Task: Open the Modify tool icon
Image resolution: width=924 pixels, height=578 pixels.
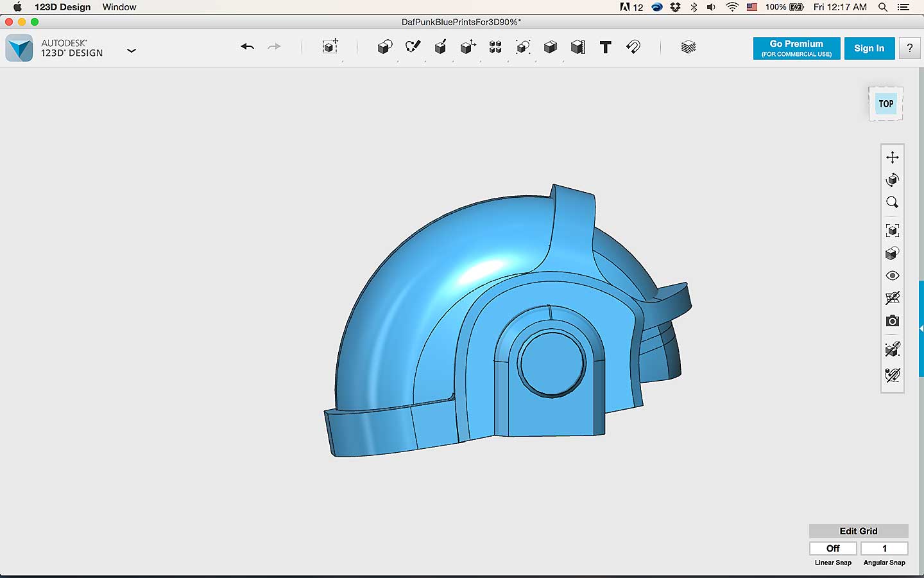Action: click(x=468, y=47)
